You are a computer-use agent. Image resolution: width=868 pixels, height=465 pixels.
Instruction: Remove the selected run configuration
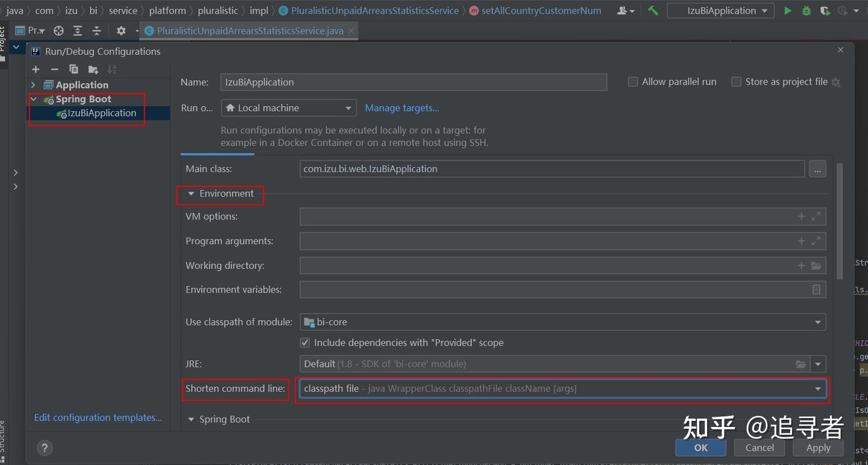(x=54, y=69)
